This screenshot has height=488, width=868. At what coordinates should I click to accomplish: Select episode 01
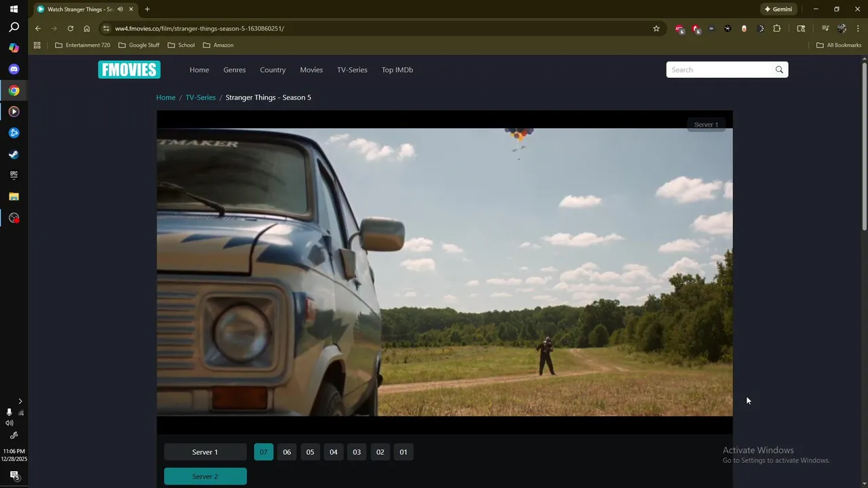(x=403, y=452)
